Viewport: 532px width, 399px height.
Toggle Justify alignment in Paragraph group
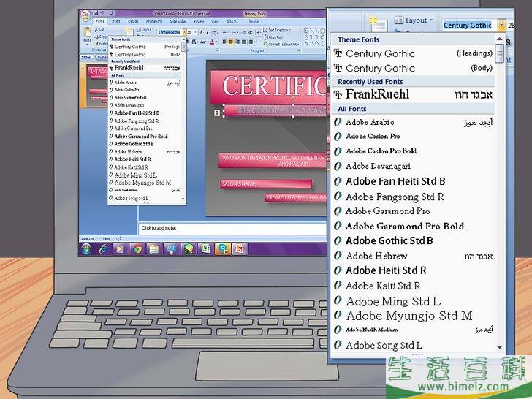(x=243, y=42)
